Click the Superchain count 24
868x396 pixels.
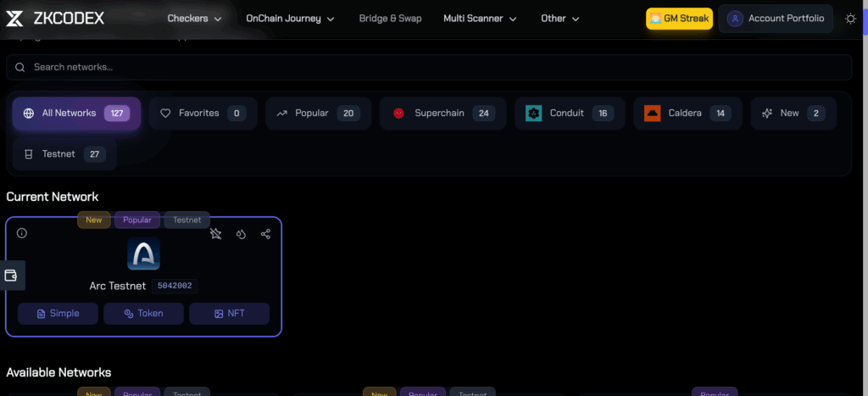point(484,114)
